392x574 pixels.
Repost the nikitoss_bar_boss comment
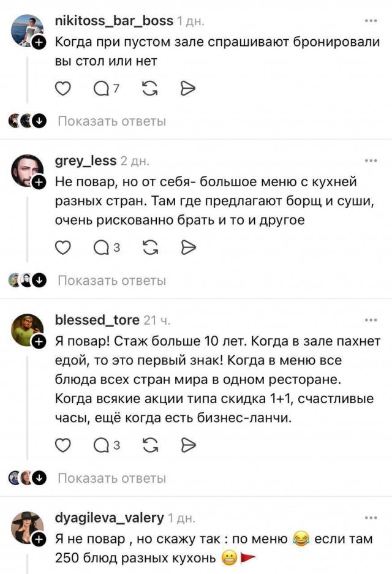click(x=150, y=89)
